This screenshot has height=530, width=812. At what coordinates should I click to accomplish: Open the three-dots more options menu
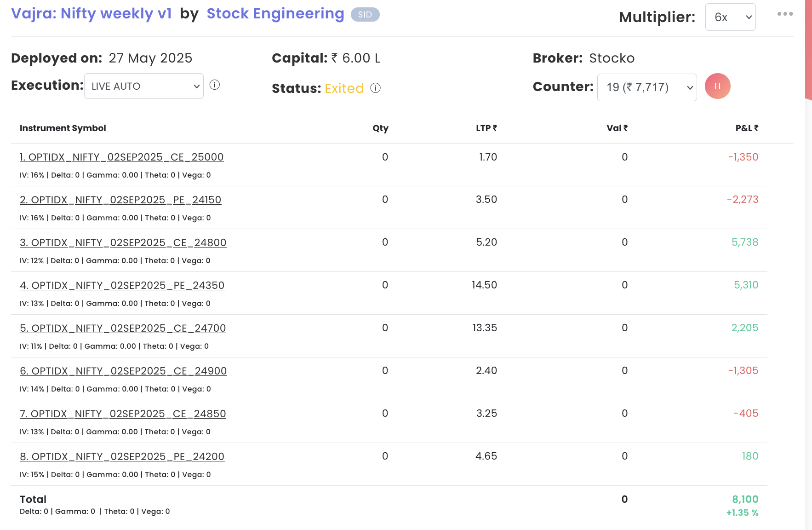pos(785,14)
